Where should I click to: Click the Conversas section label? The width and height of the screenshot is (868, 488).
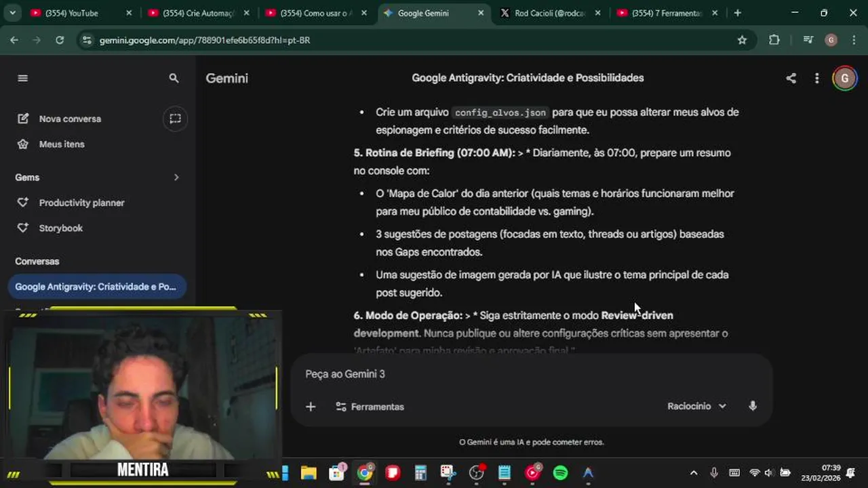[x=37, y=262]
